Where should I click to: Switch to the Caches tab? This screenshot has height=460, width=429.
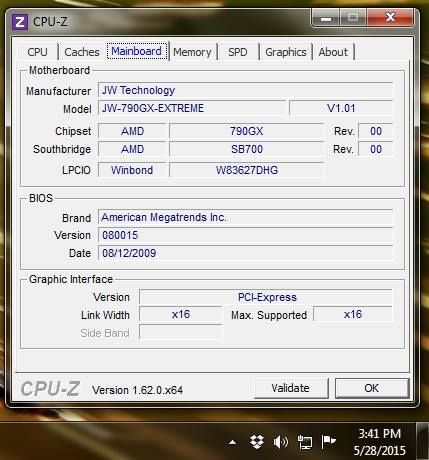[82, 52]
